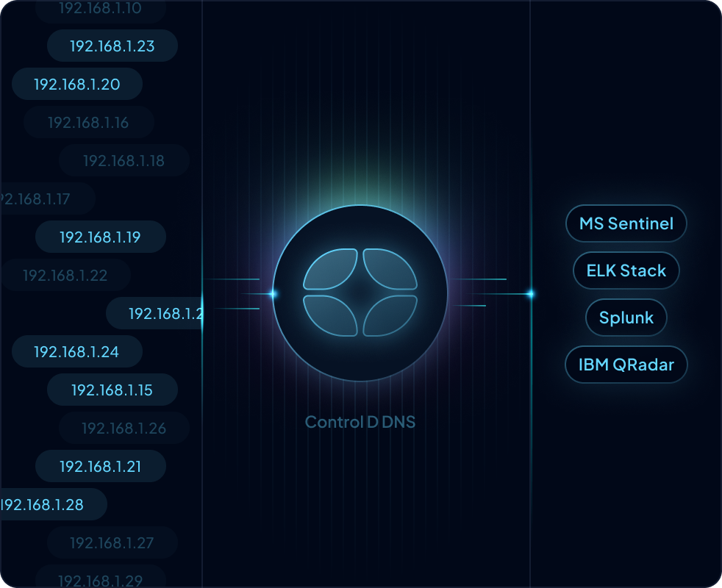Click IP address 192.168.1.21
The width and height of the screenshot is (722, 588).
tap(101, 466)
